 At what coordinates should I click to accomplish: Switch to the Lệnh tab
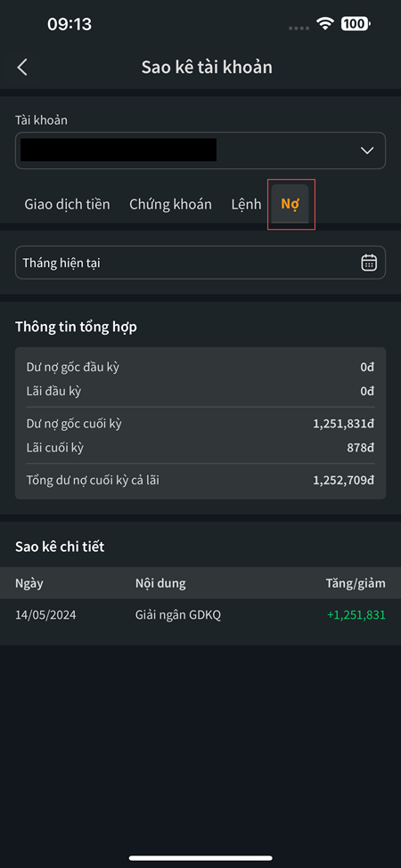[246, 204]
